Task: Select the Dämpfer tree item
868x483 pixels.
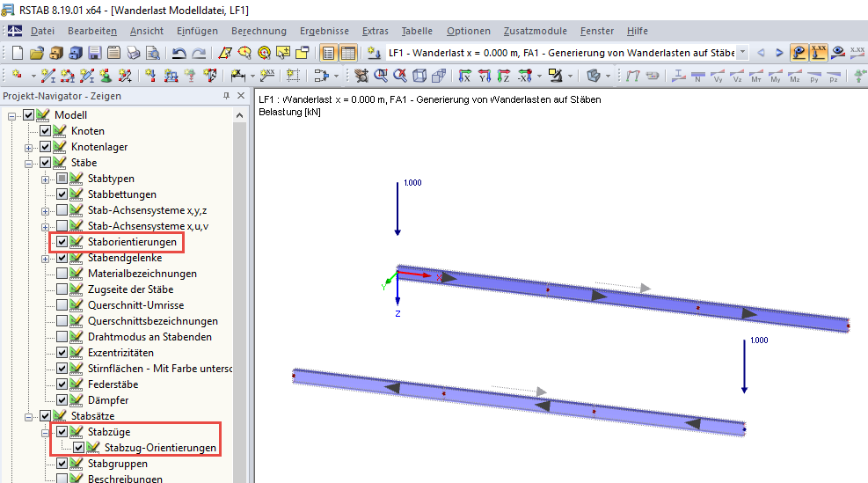Action: point(108,400)
